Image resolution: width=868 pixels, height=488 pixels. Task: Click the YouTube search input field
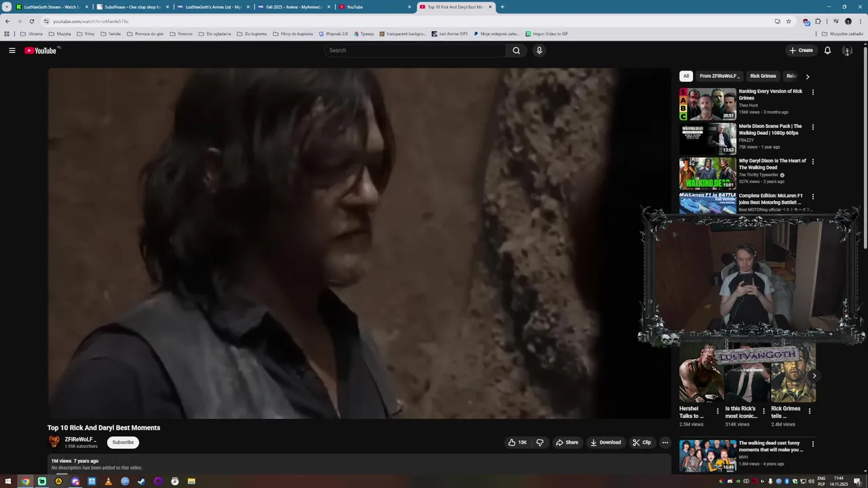[415, 50]
